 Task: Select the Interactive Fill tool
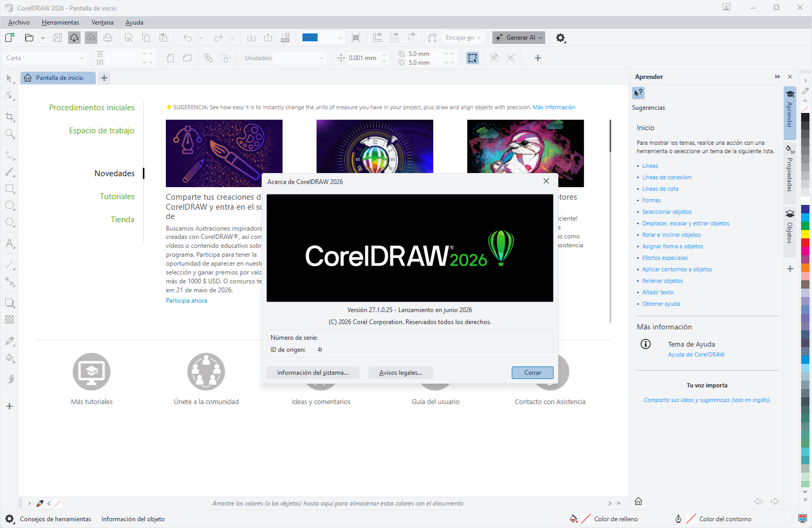click(9, 358)
